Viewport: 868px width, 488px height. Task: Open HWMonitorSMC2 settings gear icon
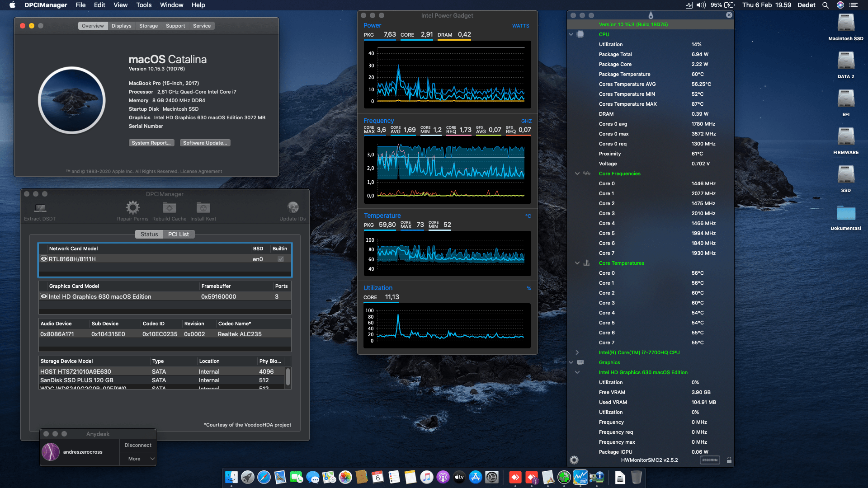pos(574,460)
